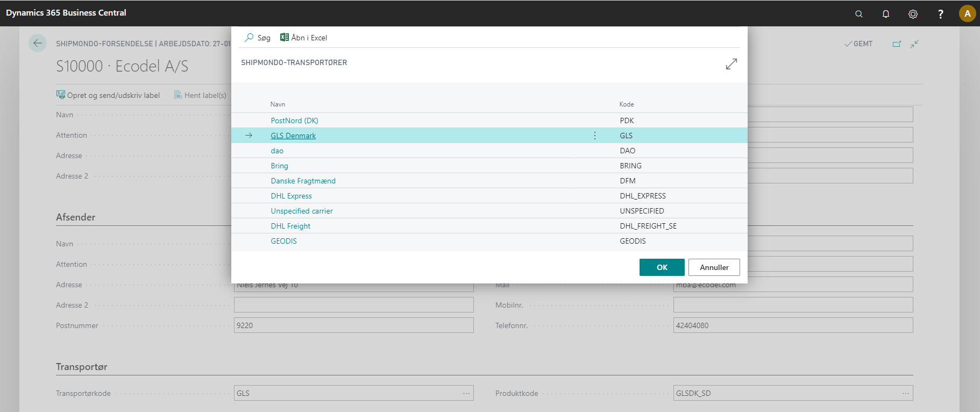Image resolution: width=980 pixels, height=412 pixels.
Task: Select the Danske Fragtmænd carrier
Action: (x=303, y=181)
